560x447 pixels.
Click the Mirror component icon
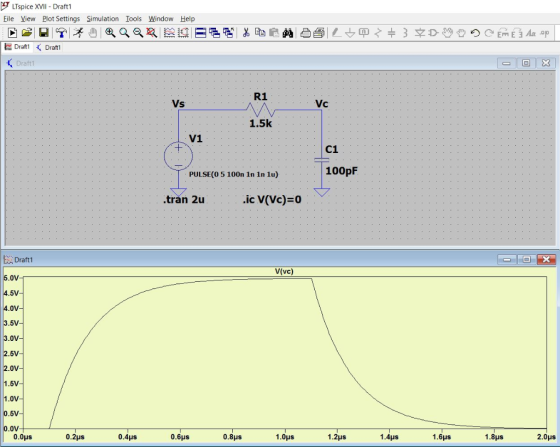(x=517, y=33)
